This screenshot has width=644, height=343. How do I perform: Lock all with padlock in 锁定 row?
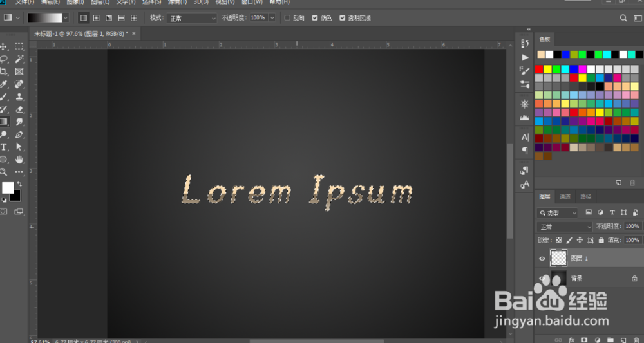click(601, 240)
